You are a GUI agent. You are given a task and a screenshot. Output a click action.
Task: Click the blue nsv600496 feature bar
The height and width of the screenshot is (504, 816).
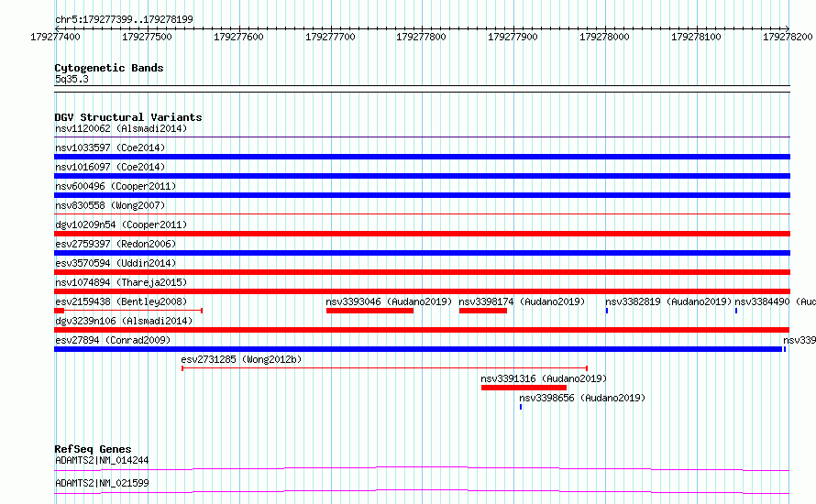click(422, 195)
